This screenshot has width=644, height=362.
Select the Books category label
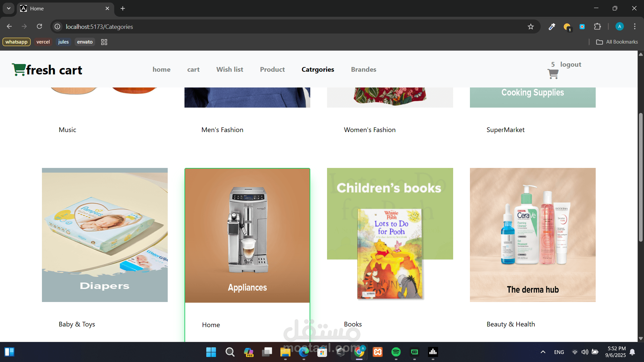point(353,324)
